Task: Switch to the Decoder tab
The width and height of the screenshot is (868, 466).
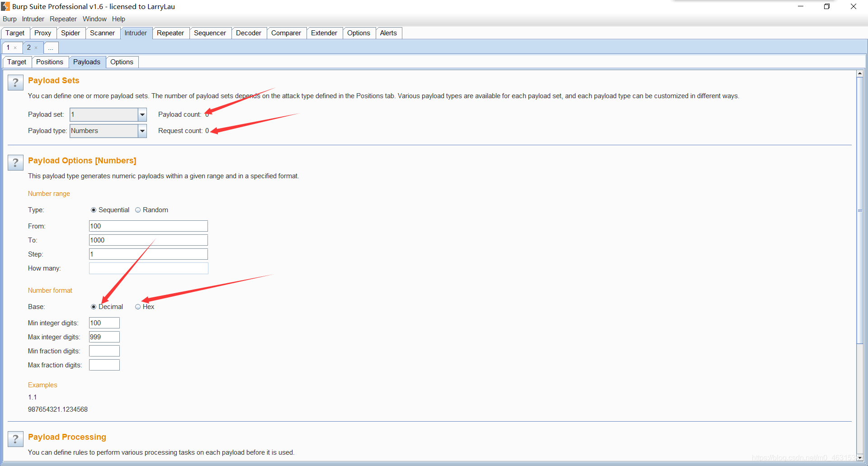Action: pyautogui.click(x=249, y=33)
